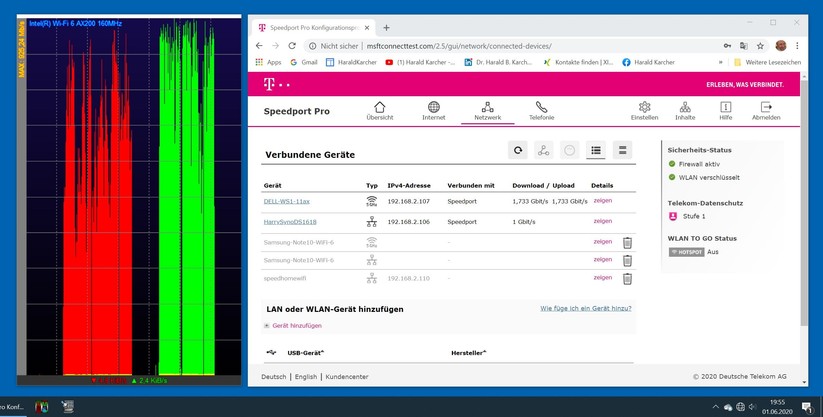The height and width of the screenshot is (417, 823).
Task: Click the HarrySynoDS1618 LAN type icon
Action: (372, 222)
